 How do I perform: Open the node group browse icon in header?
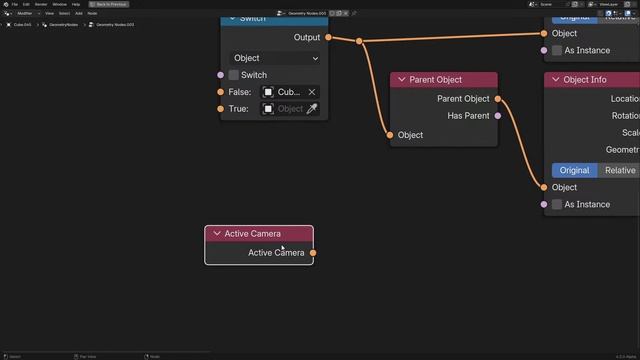coord(281,13)
